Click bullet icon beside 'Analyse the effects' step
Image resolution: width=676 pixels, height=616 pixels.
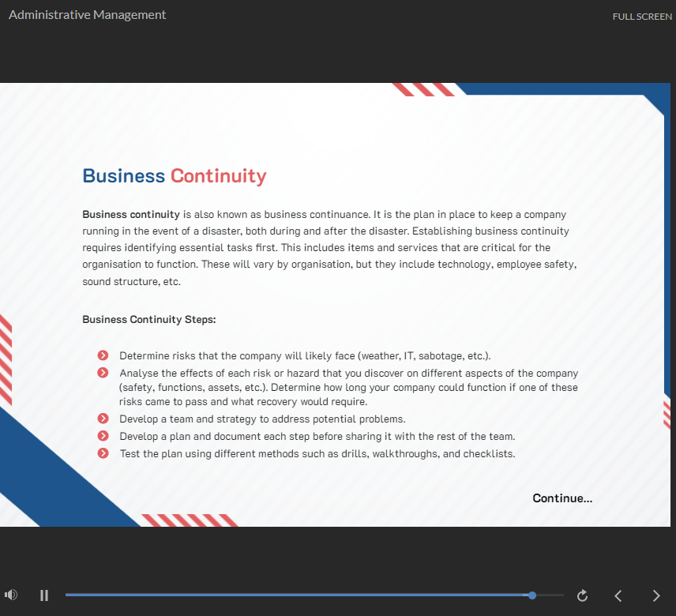103,373
